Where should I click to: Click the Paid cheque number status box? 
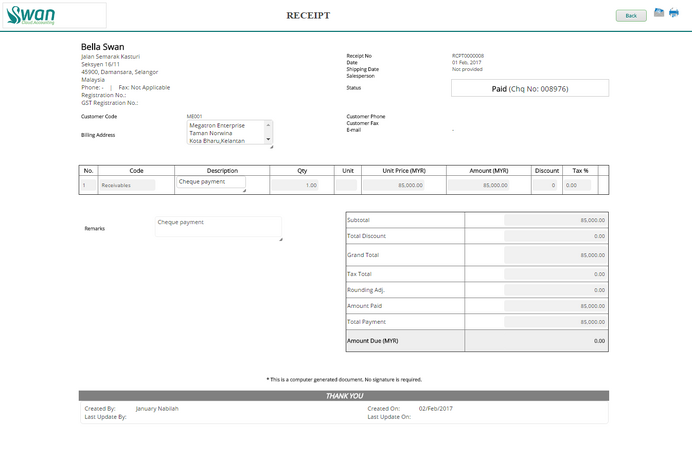point(530,88)
